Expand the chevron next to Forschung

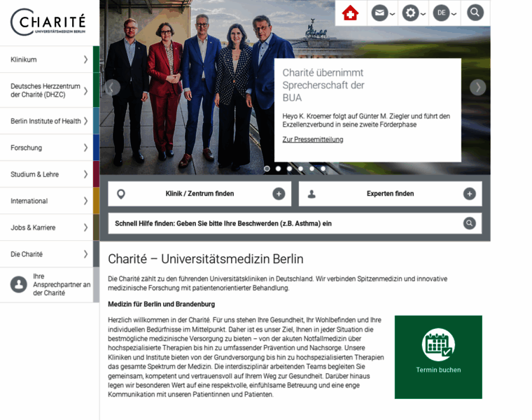pos(85,148)
